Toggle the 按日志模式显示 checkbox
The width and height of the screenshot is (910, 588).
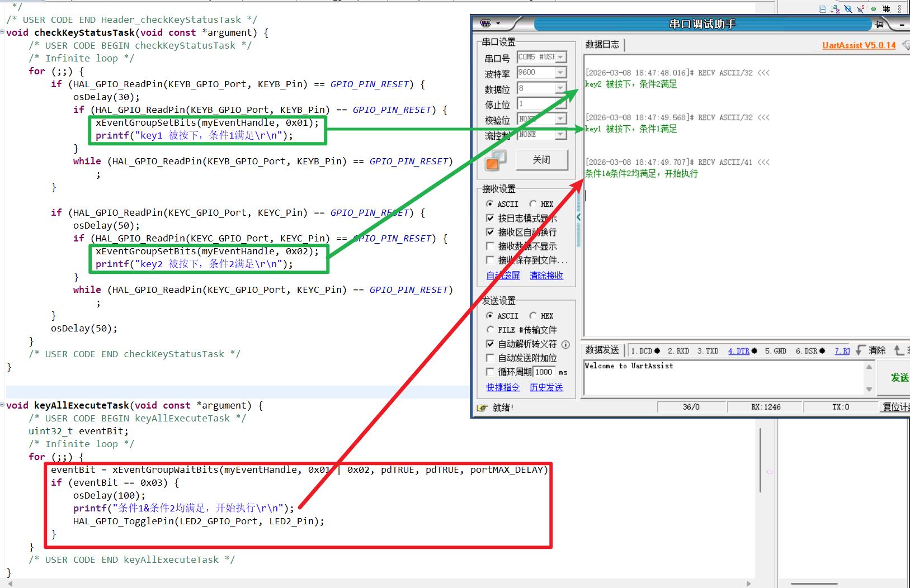[x=490, y=218]
